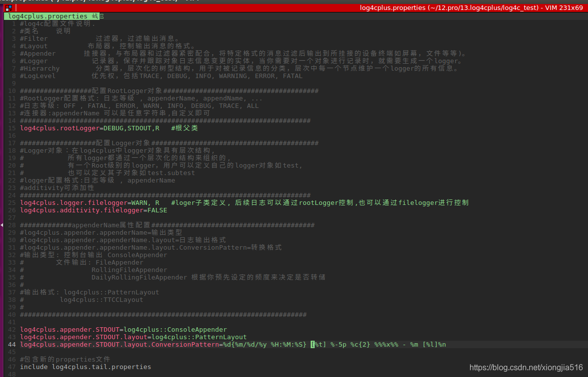Click line number 44 in the gutter
The width and height of the screenshot is (588, 377).
click(x=11, y=344)
